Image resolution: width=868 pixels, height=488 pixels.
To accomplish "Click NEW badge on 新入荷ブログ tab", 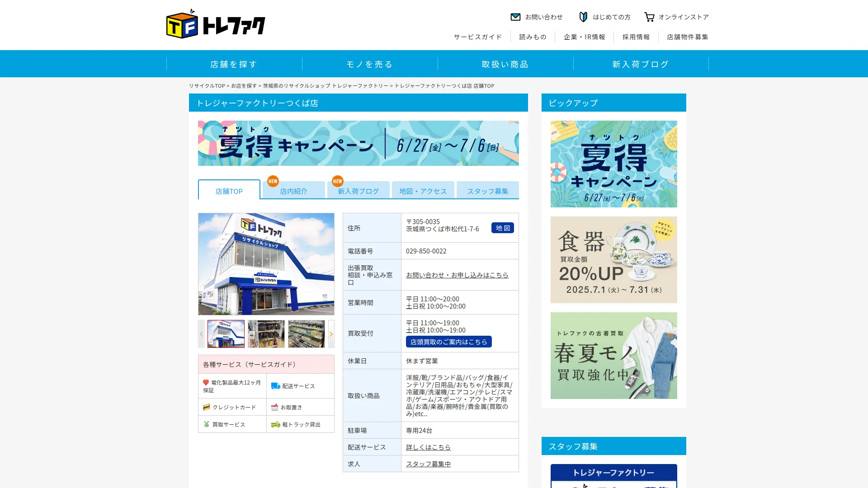I will pos(337,181).
